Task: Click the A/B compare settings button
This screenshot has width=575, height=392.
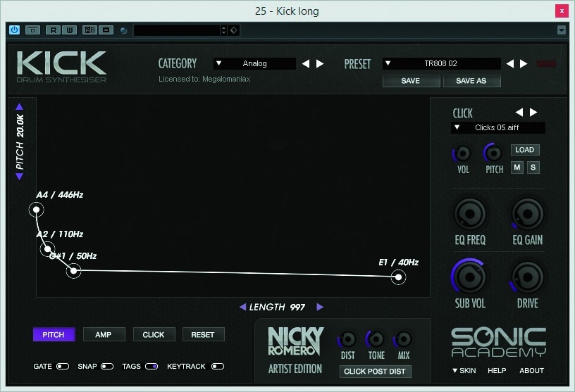Action: [90, 30]
